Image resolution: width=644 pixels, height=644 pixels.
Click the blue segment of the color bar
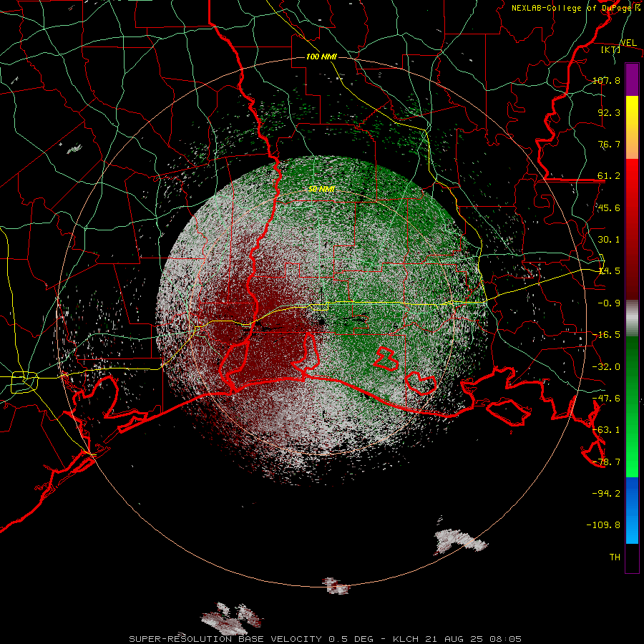[x=632, y=510]
